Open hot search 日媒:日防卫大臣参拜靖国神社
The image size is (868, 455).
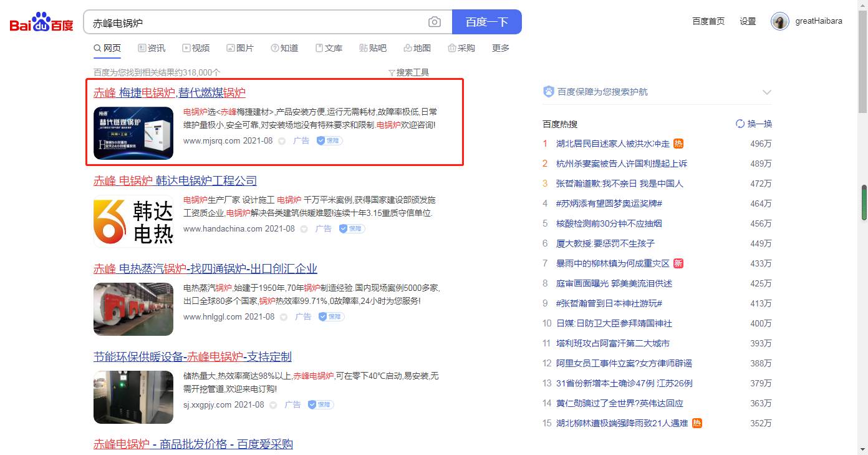point(614,323)
